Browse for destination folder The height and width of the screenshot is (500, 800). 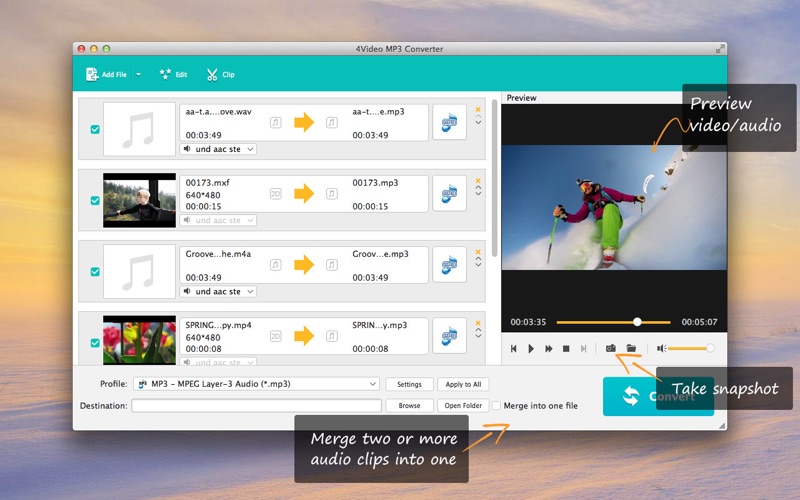[409, 406]
